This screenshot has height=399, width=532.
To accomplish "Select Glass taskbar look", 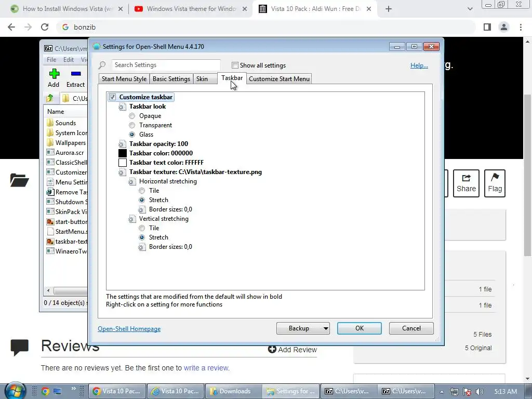I will pos(131,135).
